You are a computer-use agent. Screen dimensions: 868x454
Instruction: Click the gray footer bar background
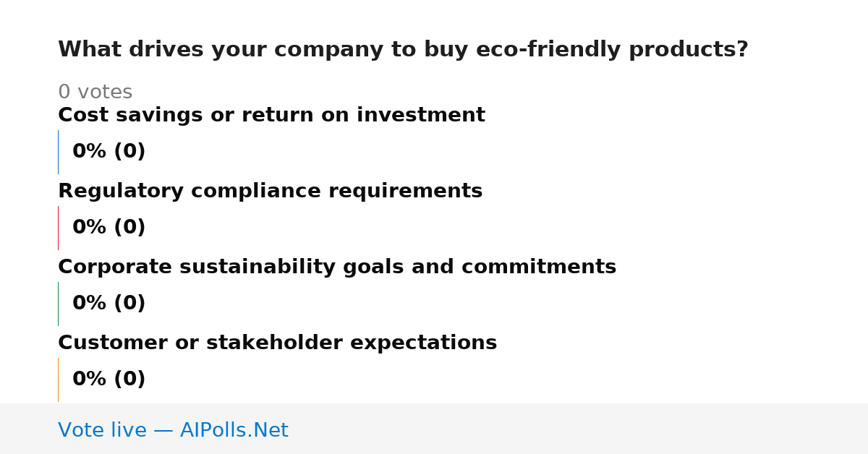pos(579,429)
